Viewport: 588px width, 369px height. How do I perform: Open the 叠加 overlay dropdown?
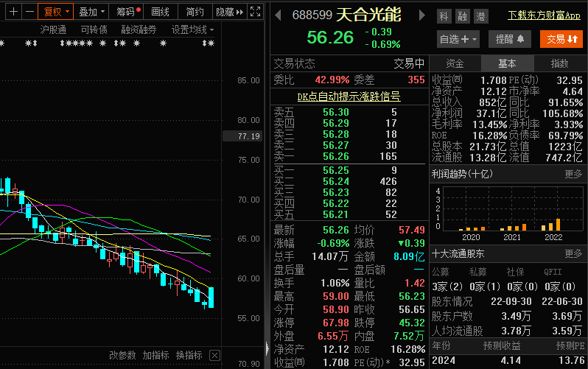pyautogui.click(x=91, y=12)
